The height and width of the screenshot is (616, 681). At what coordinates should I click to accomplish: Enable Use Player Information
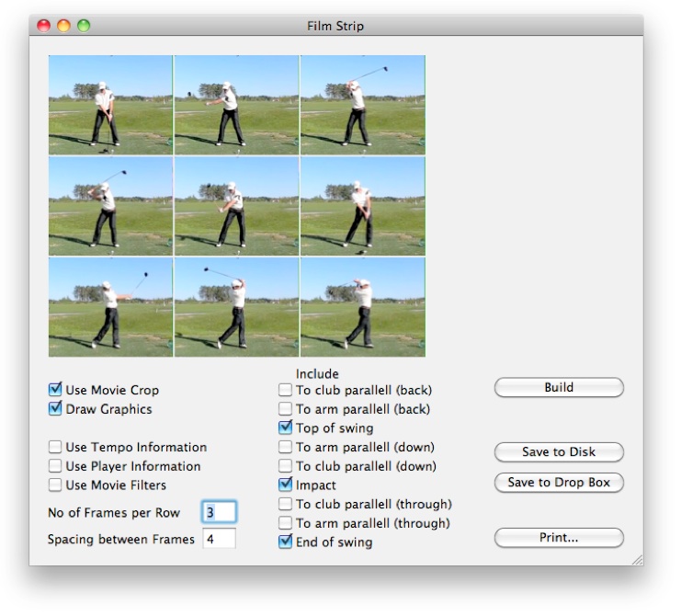click(55, 466)
